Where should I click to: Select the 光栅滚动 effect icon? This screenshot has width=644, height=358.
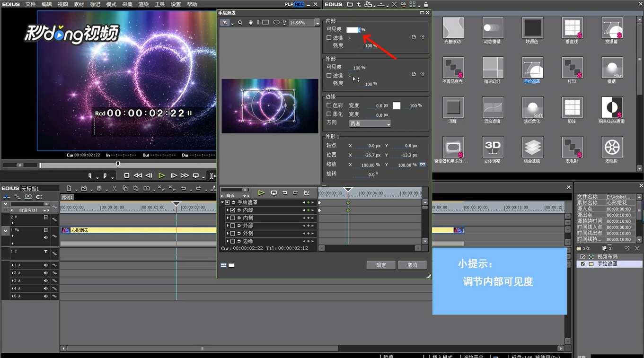pos(453,28)
